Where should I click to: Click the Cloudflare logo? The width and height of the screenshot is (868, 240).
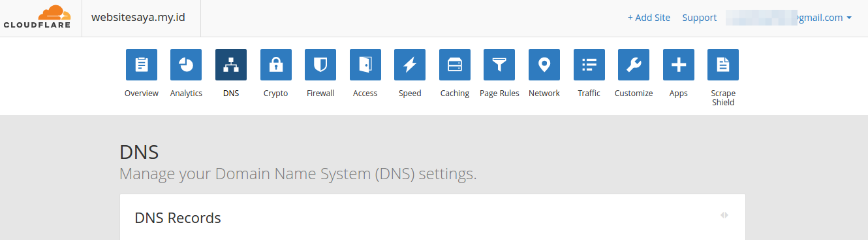(x=37, y=18)
